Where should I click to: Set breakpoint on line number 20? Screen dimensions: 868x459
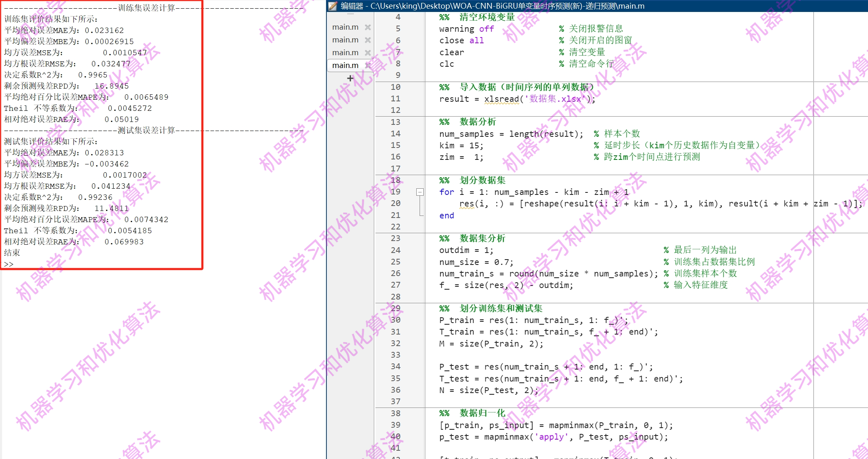(395, 204)
